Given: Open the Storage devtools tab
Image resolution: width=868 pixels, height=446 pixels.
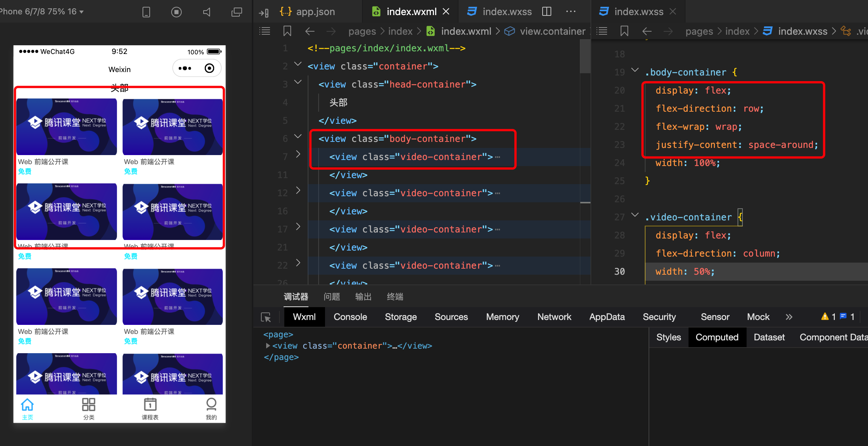Looking at the screenshot, I should pos(401,317).
